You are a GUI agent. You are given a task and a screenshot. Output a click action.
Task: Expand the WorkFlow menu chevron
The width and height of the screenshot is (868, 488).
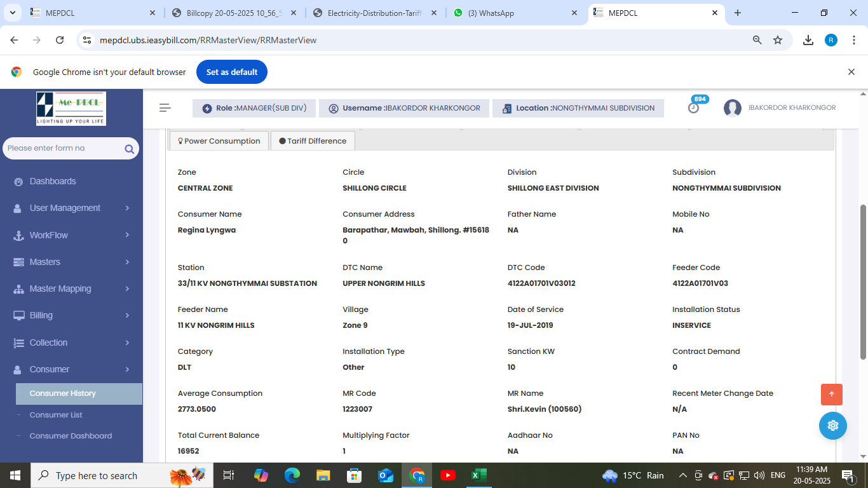coord(127,235)
